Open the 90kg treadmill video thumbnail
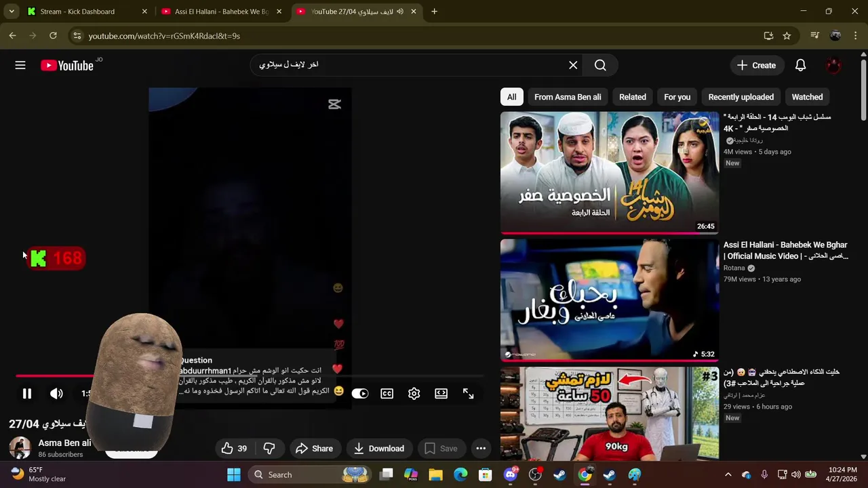The image size is (868, 488). [x=610, y=413]
